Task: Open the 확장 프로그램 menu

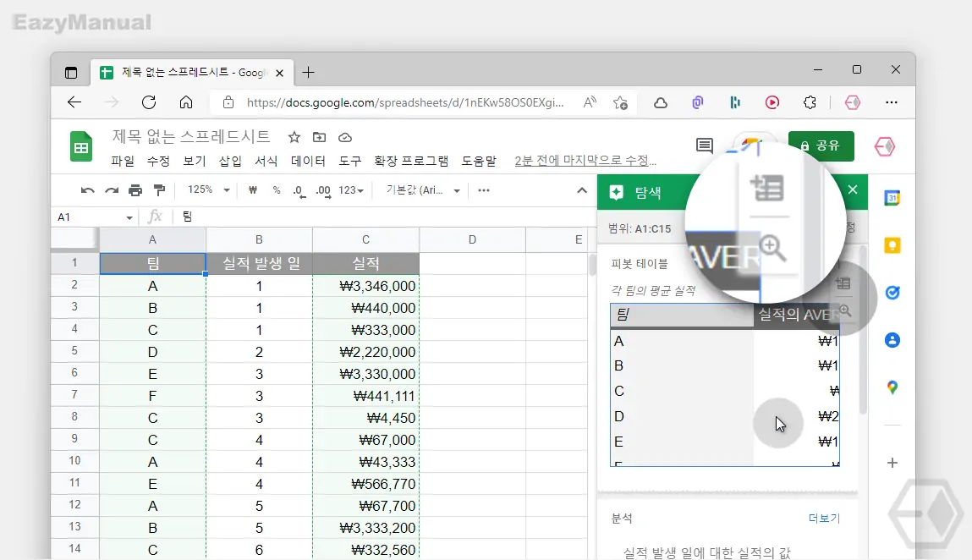Action: pyautogui.click(x=411, y=162)
